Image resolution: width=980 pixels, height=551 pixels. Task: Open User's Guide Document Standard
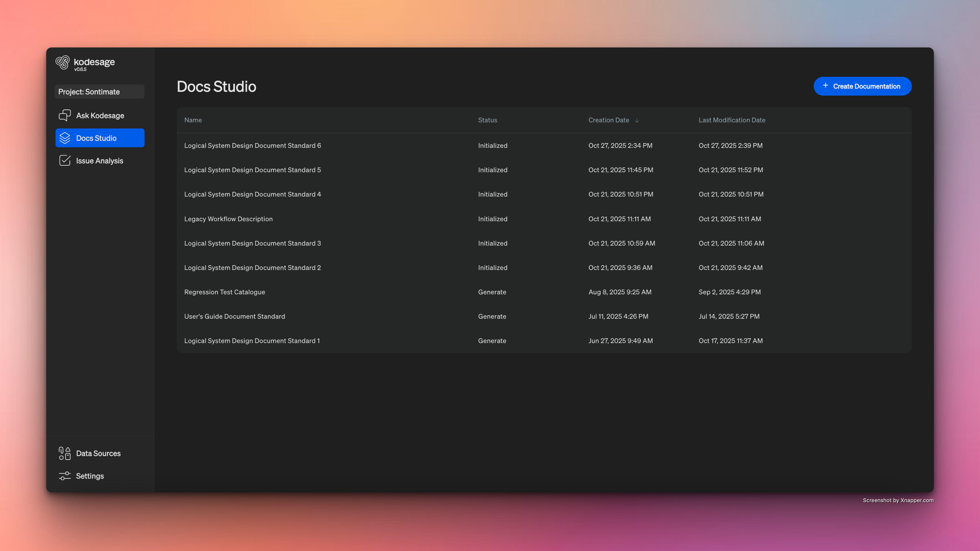coord(235,316)
